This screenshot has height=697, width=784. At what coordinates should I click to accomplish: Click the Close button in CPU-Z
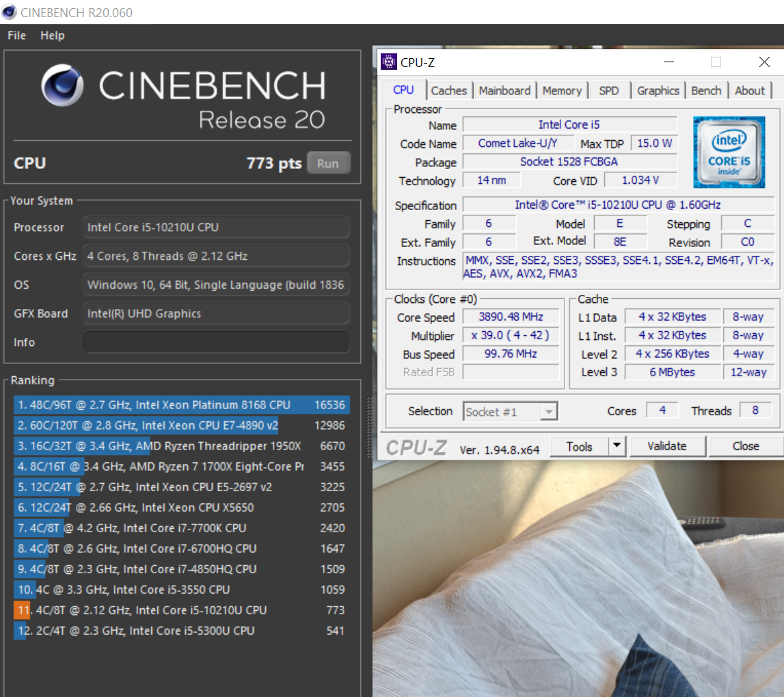click(746, 447)
